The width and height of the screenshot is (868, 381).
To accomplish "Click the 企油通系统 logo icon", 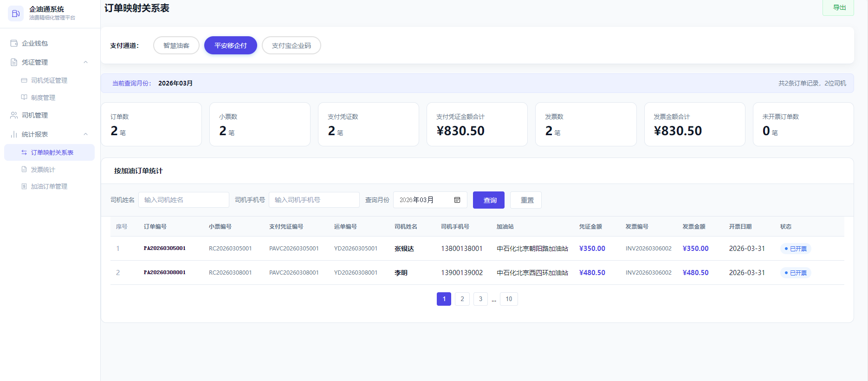I will (16, 13).
